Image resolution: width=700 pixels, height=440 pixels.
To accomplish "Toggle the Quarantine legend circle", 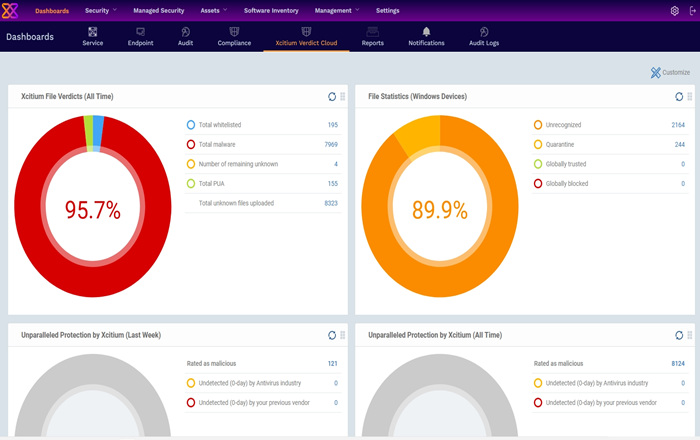I will [538, 145].
